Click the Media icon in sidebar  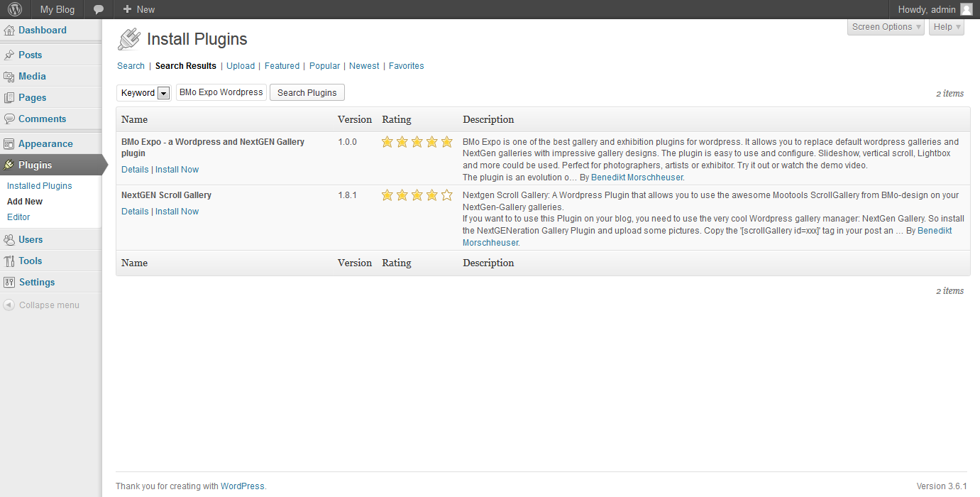pyautogui.click(x=9, y=77)
